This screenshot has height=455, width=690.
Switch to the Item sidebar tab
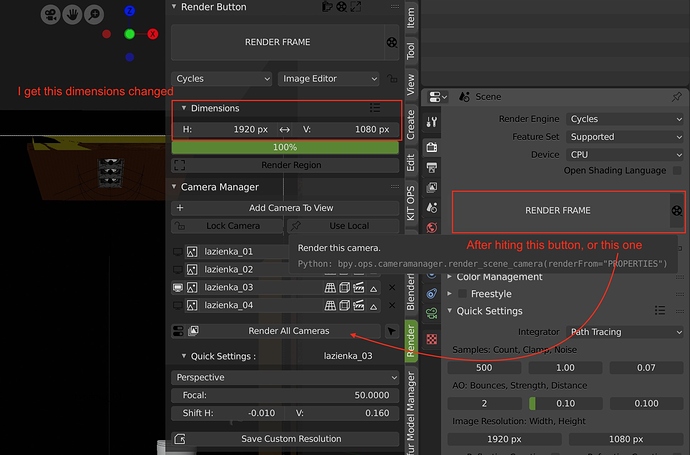pos(411,18)
